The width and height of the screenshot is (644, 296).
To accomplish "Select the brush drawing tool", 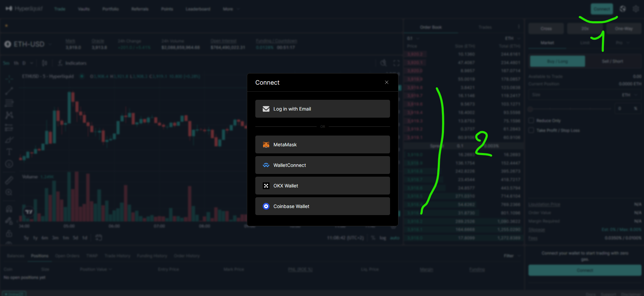I will [x=9, y=140].
